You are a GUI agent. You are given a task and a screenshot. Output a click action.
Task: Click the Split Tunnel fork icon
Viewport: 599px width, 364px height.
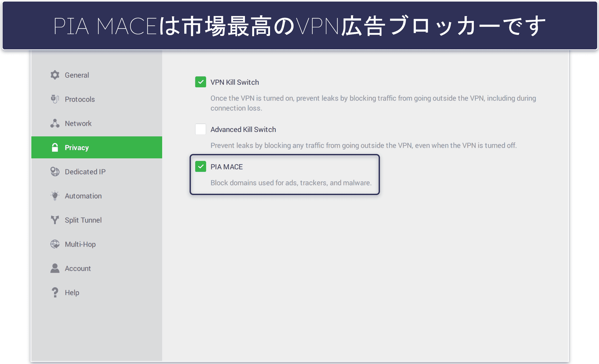(55, 220)
